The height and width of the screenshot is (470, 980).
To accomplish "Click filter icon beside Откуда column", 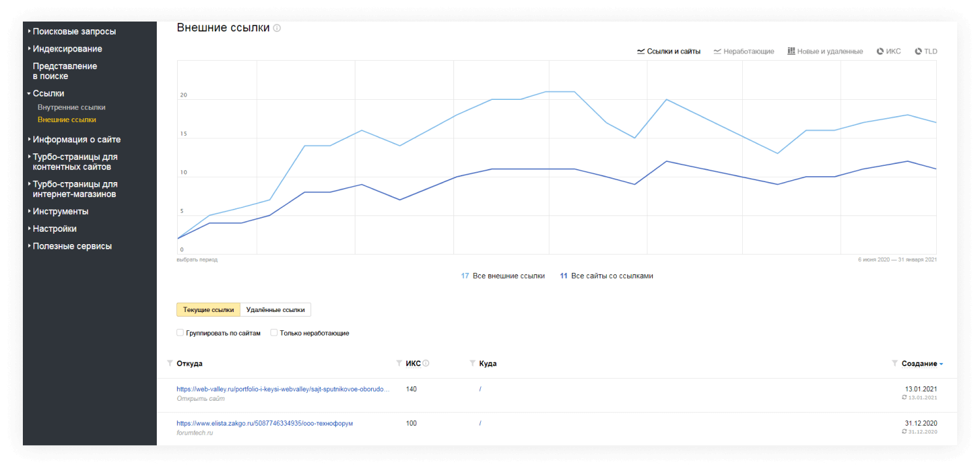I will pyautogui.click(x=171, y=363).
